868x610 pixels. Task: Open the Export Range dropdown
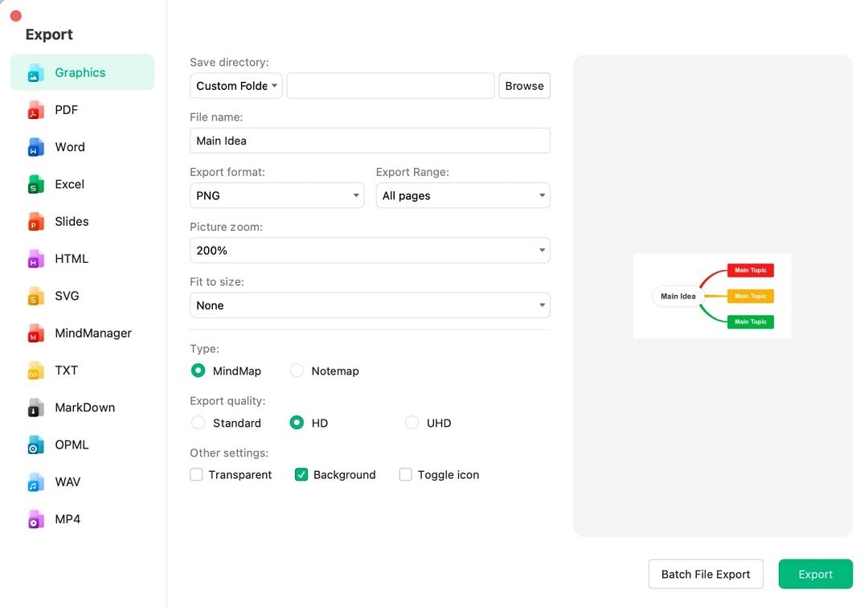463,195
